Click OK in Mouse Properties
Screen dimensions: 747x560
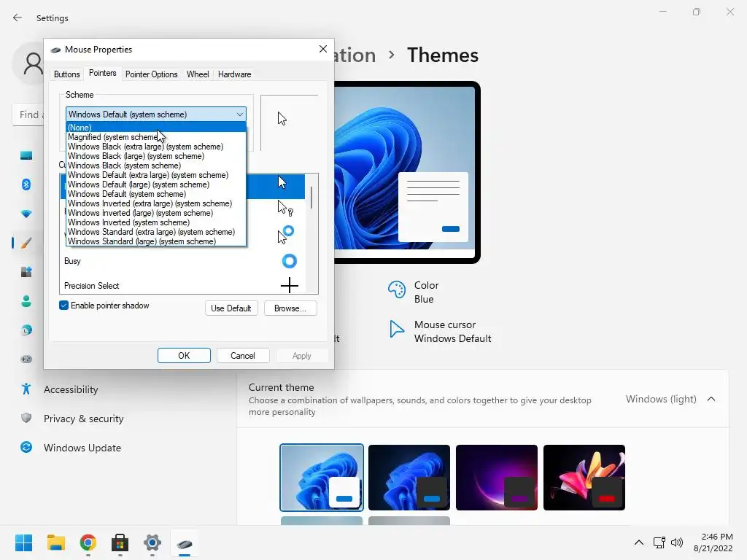click(x=184, y=355)
